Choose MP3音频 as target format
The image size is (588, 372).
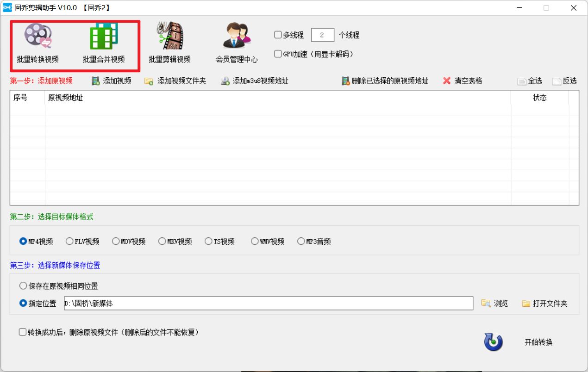(301, 241)
